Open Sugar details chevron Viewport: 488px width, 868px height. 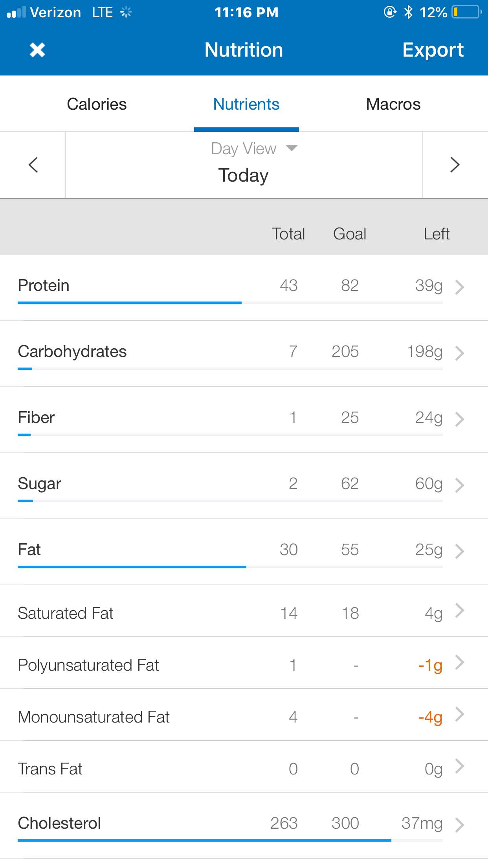459,485
